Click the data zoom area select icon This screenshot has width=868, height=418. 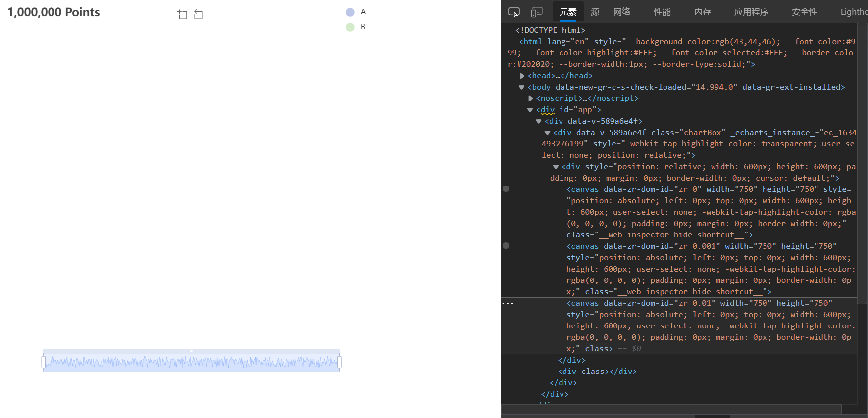182,15
